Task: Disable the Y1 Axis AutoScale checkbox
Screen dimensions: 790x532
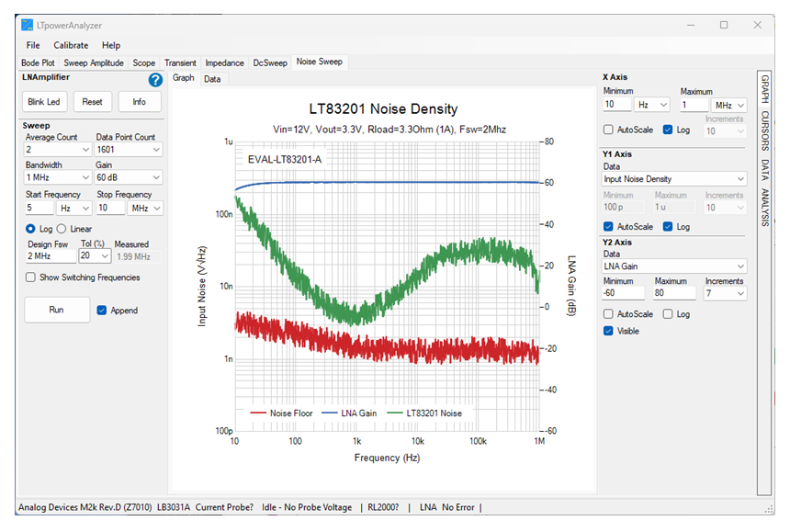Action: pos(608,227)
